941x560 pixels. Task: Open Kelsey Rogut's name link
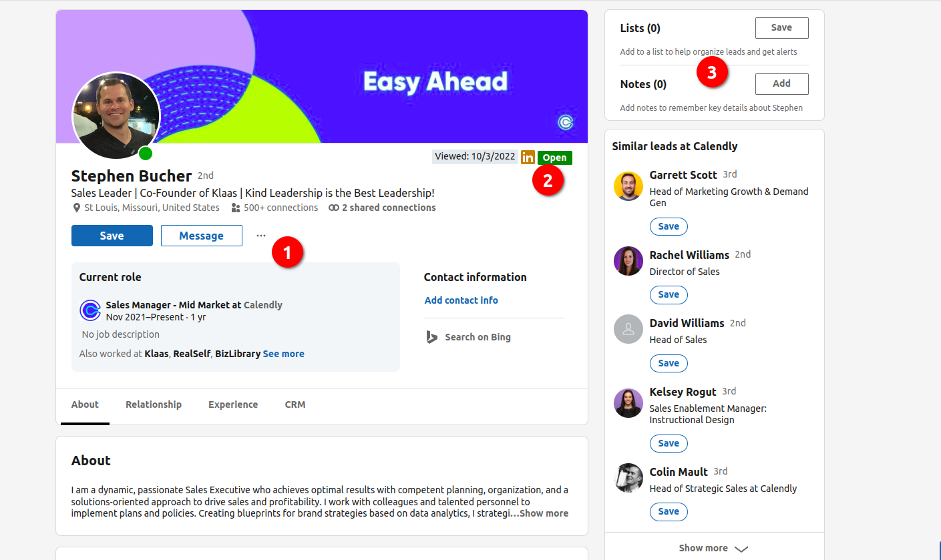tap(683, 392)
